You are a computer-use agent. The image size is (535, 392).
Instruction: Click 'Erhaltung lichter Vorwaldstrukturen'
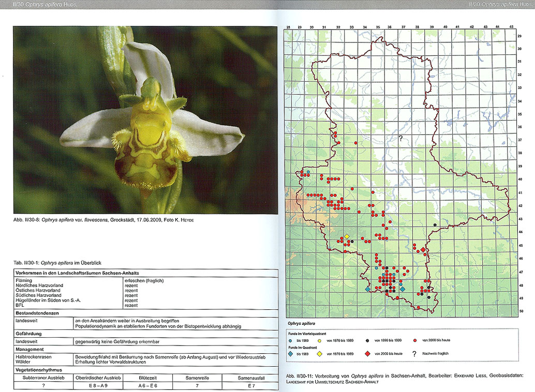coord(111,362)
